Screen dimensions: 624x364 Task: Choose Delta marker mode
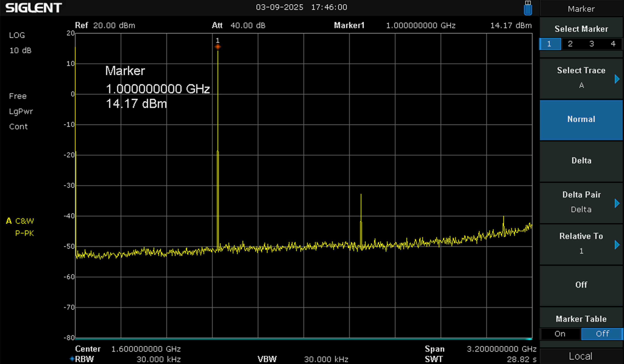(581, 161)
